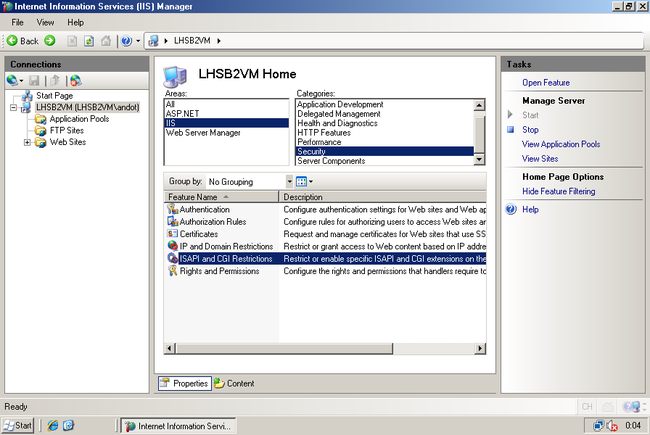The height and width of the screenshot is (435, 650).
Task: Sort by the Feature Name column header
Action: pyautogui.click(x=221, y=197)
